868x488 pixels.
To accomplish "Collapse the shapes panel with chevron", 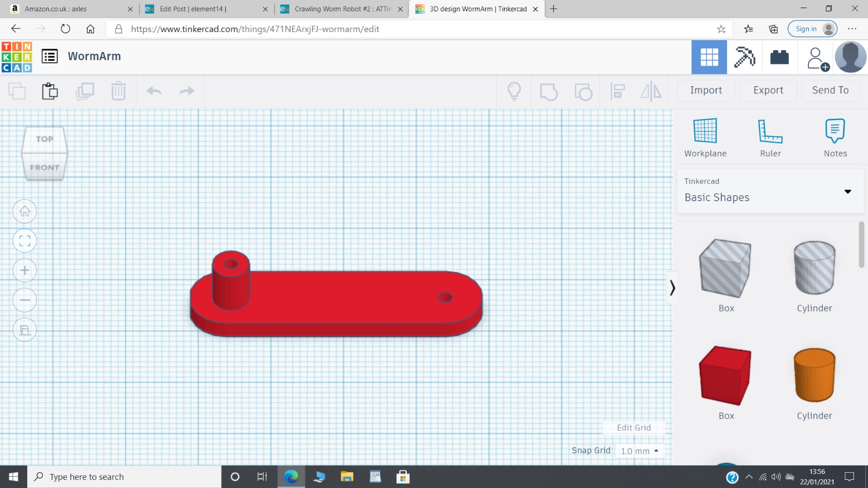I will point(672,287).
